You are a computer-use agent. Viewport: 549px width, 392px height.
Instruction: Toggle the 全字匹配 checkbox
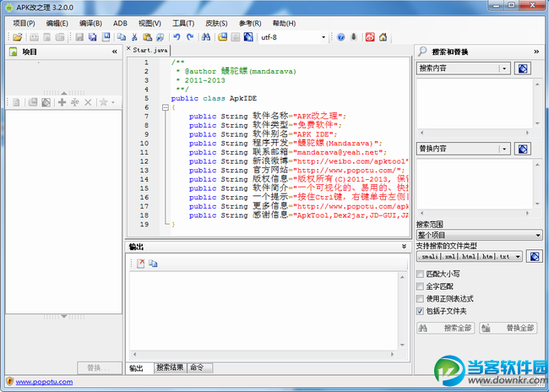click(x=420, y=286)
